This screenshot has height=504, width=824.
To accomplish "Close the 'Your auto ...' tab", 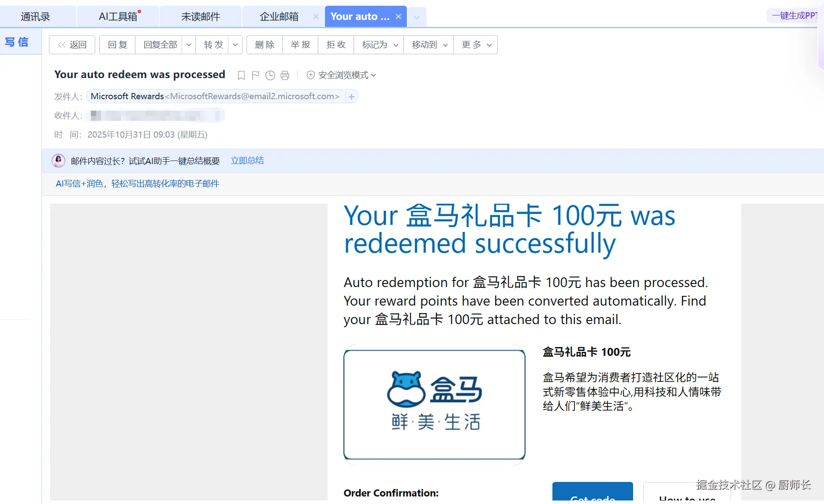I will [398, 17].
